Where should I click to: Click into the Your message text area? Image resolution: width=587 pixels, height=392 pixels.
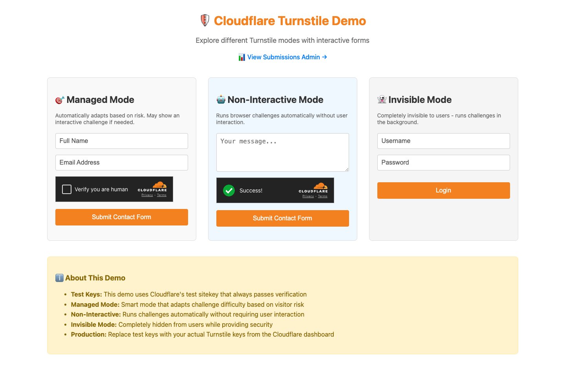283,152
